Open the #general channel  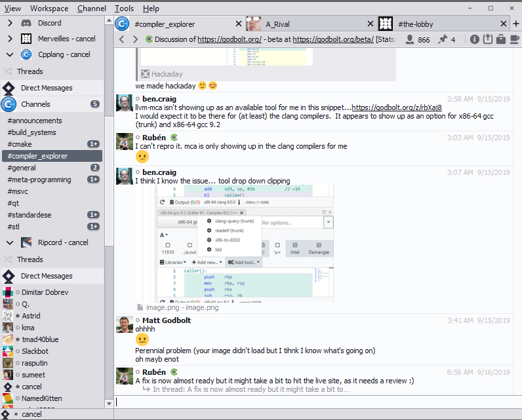(x=52, y=168)
